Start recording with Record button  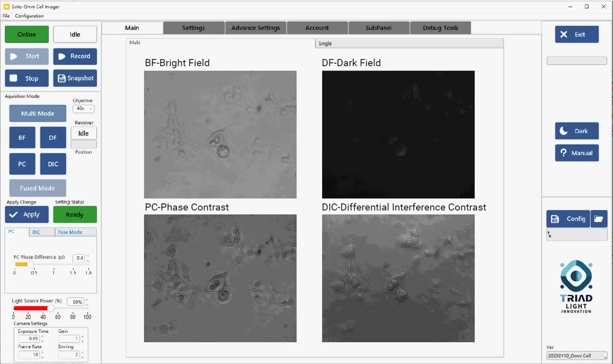(75, 56)
